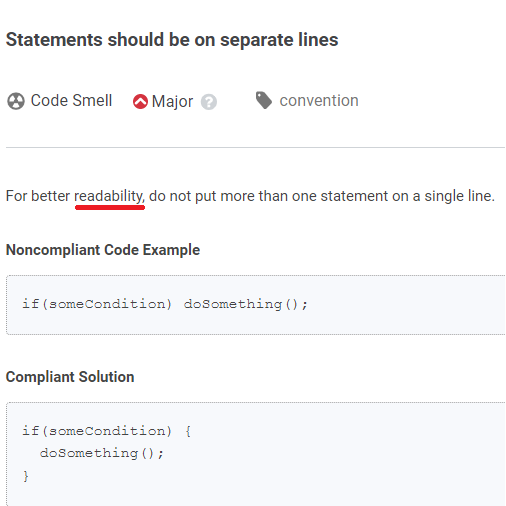The image size is (506, 506).
Task: Click the red Major severity icon
Action: (x=140, y=101)
